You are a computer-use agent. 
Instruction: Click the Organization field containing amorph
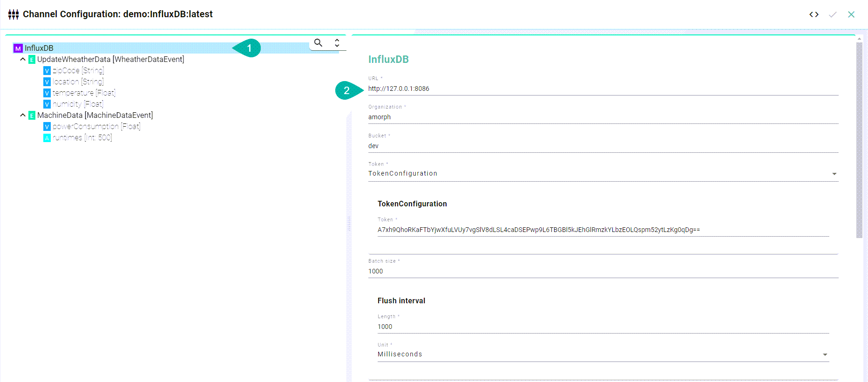pyautogui.click(x=603, y=117)
